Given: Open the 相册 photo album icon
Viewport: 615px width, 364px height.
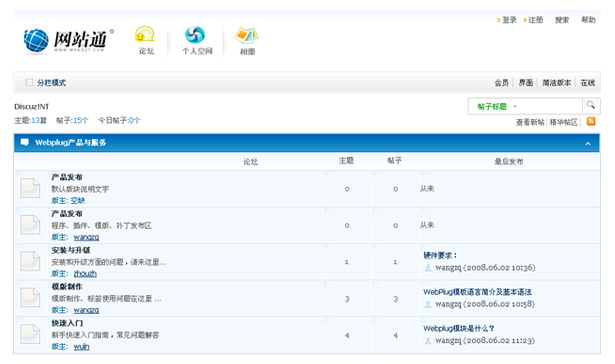Looking at the screenshot, I should point(246,35).
